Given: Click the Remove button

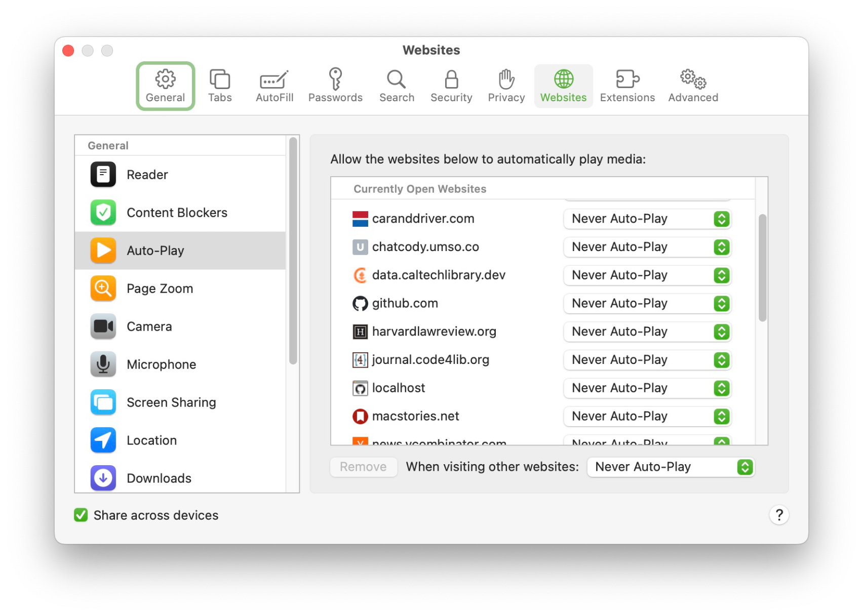Looking at the screenshot, I should [363, 467].
